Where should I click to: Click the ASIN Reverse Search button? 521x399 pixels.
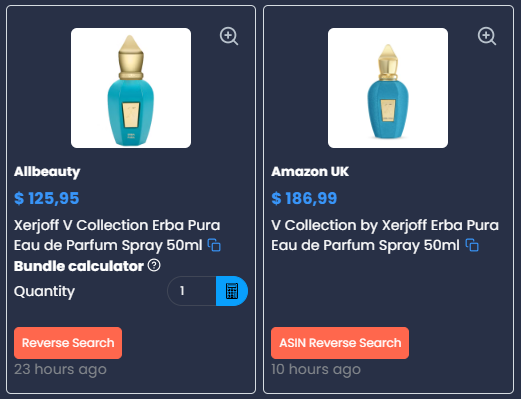click(x=340, y=343)
